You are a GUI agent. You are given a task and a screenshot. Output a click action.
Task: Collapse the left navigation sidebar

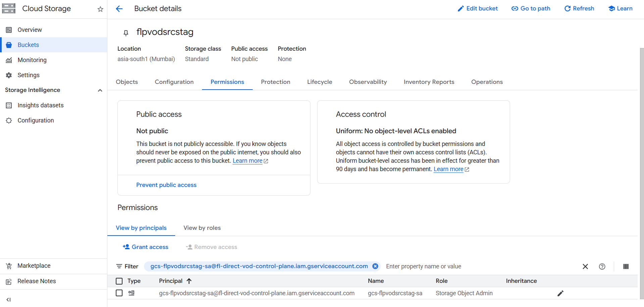(9, 299)
